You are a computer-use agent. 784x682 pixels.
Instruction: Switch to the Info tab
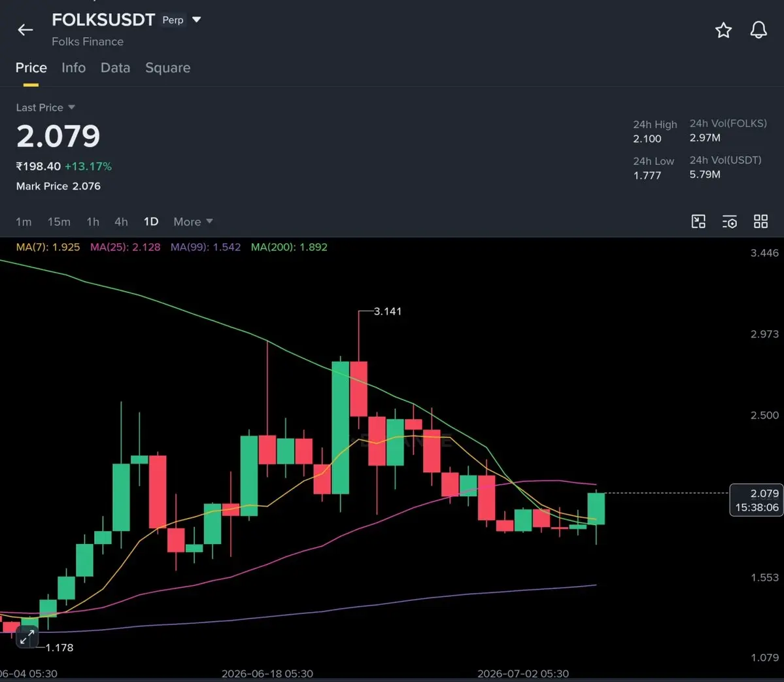[x=73, y=67]
